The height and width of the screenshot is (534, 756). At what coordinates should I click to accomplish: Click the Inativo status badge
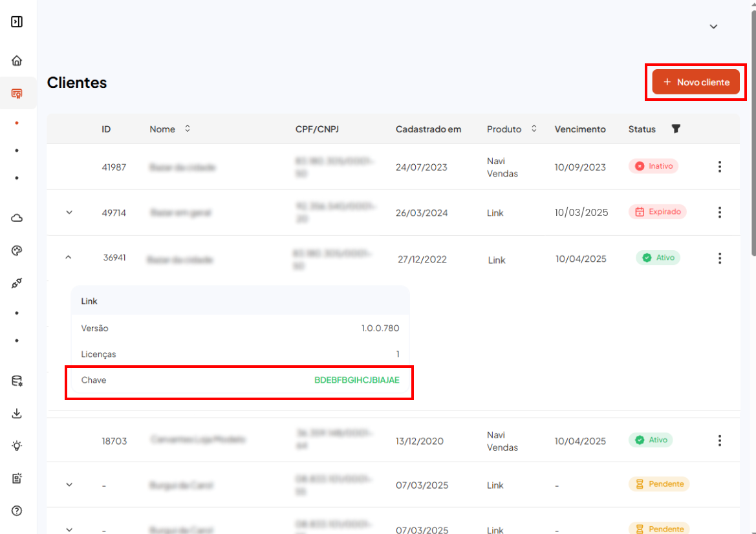(x=653, y=166)
